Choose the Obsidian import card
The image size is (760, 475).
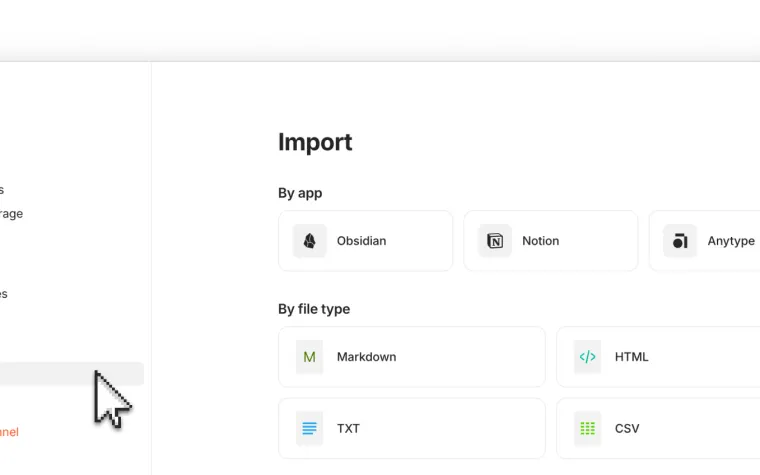(x=365, y=241)
